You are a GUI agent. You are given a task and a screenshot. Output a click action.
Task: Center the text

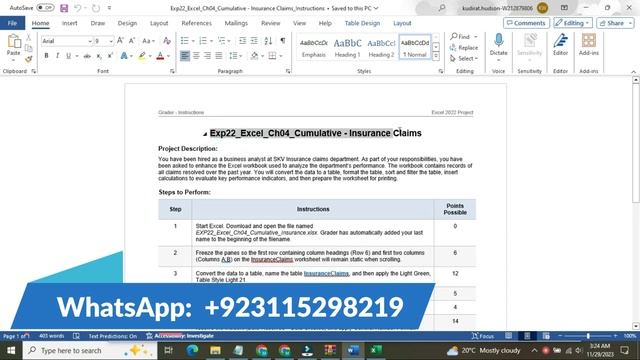tap(196, 56)
